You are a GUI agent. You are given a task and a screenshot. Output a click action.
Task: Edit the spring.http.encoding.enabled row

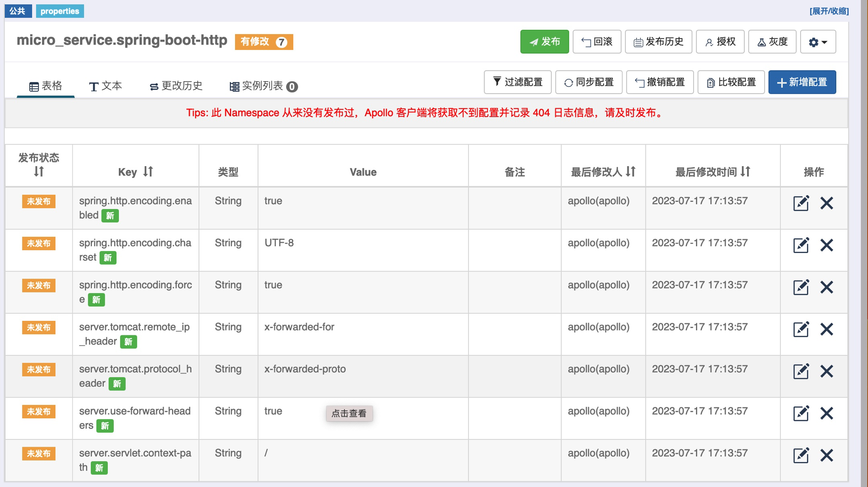[800, 203]
